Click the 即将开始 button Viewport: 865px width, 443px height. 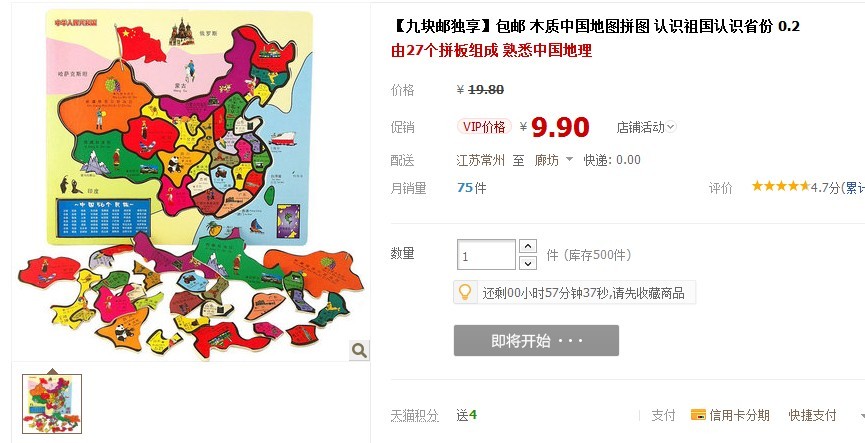[x=536, y=340]
